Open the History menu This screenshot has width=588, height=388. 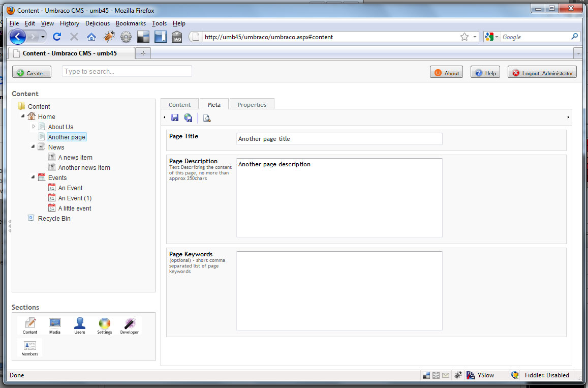(x=70, y=23)
